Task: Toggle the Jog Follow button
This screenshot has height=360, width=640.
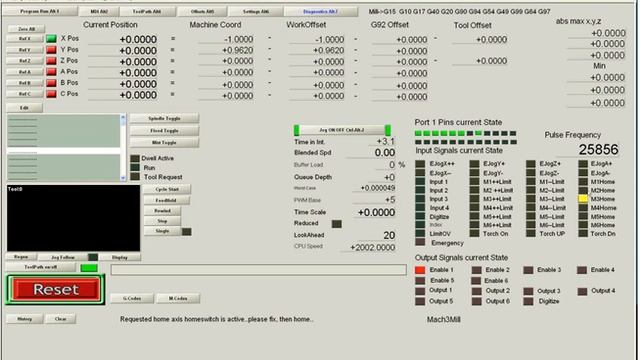Action: 63,258
